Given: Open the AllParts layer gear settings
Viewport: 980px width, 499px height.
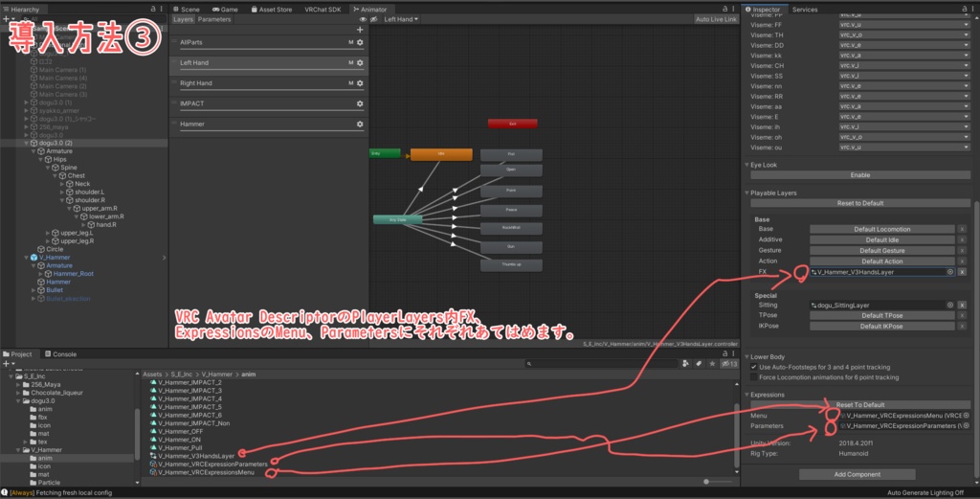Looking at the screenshot, I should (360, 42).
